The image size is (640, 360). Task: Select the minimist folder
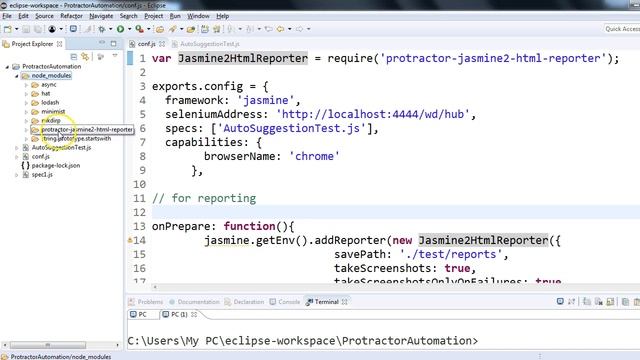point(53,111)
